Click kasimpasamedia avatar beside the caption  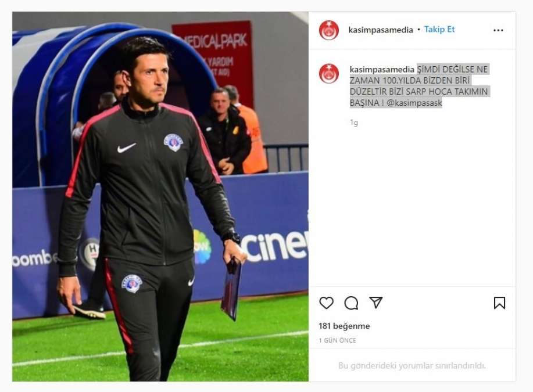329,73
